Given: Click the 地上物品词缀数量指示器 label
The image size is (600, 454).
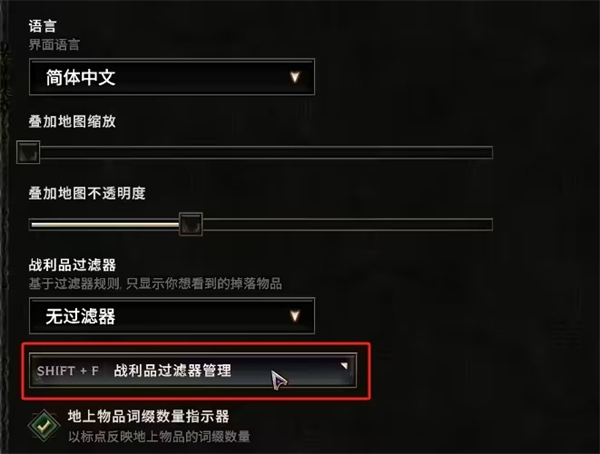Looking at the screenshot, I should (148, 416).
